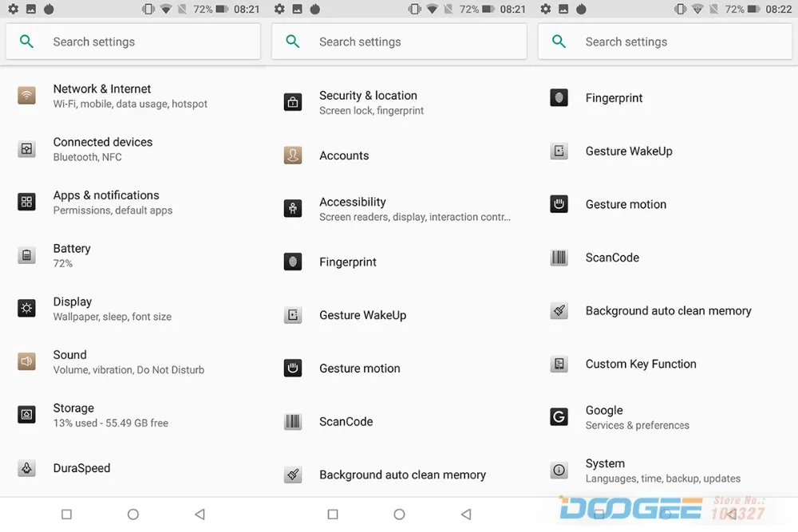This screenshot has width=798, height=532.
Task: Open the DuraSpeed rocket icon
Action: tap(26, 468)
